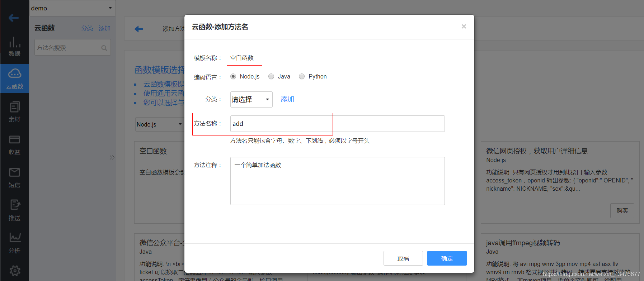This screenshot has width=644, height=281.
Task: Open the 数据 (data) sidebar section
Action: pos(14,47)
